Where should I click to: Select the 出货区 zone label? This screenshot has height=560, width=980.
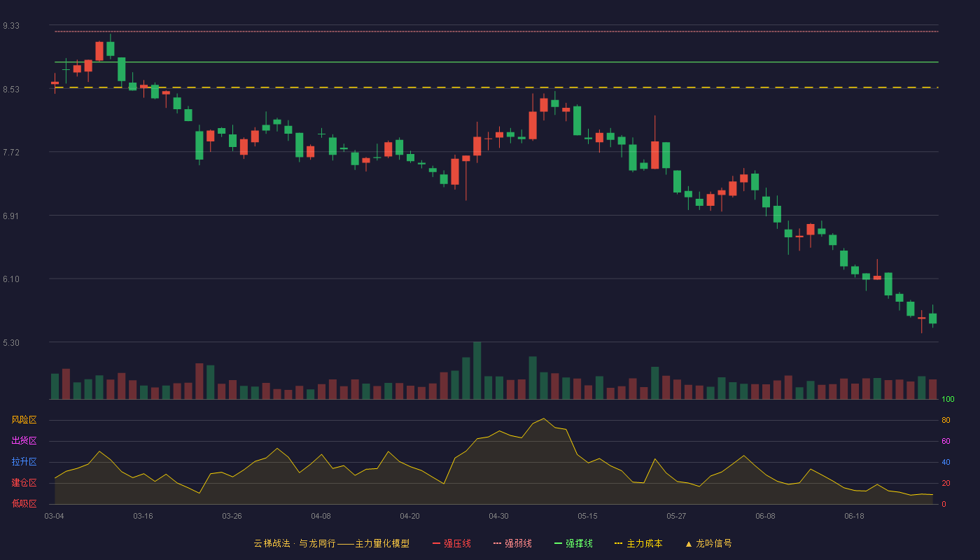pyautogui.click(x=24, y=441)
